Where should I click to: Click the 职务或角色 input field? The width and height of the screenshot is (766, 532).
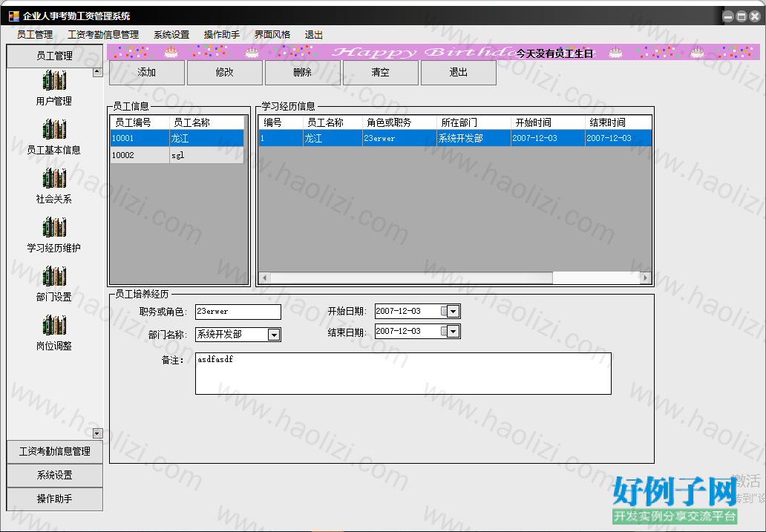(x=238, y=312)
